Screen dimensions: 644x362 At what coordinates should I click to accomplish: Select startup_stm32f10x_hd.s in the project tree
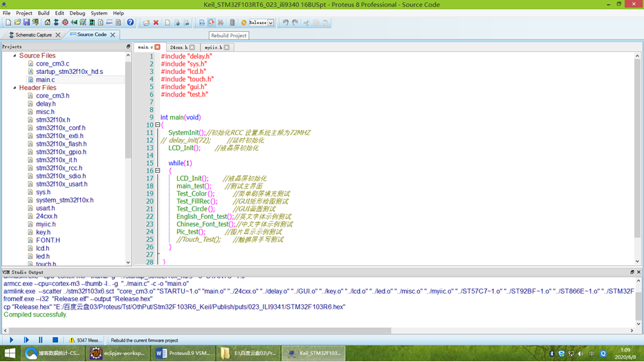click(69, 71)
